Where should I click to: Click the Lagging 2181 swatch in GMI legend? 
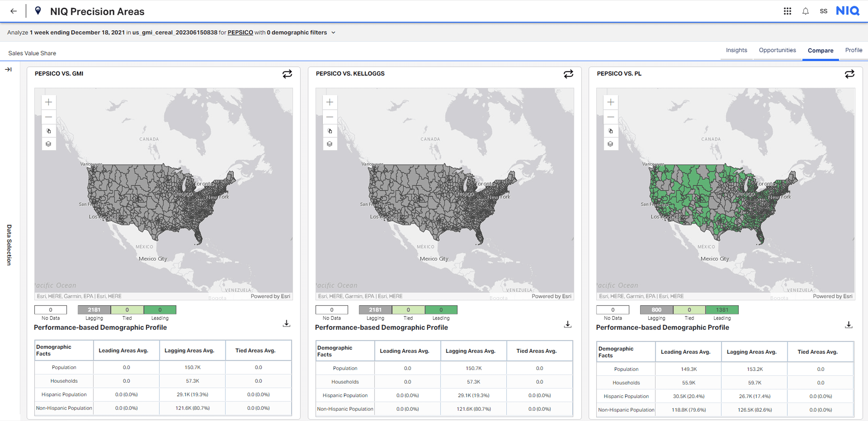click(x=94, y=310)
